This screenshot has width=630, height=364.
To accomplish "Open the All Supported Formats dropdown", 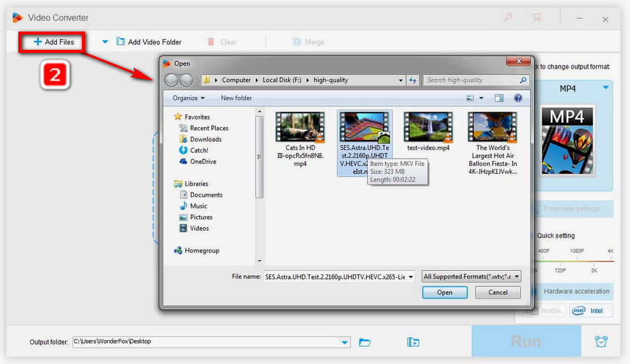I will click(471, 276).
